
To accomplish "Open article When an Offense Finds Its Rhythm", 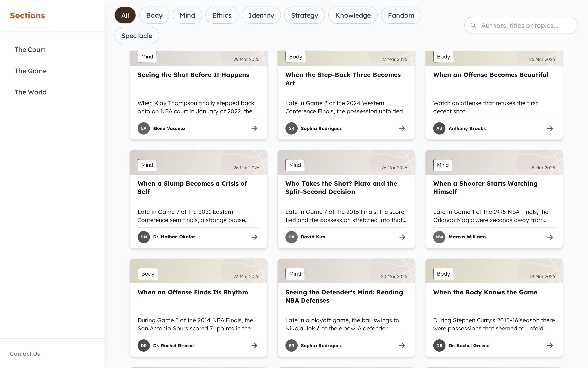I will click(x=193, y=292).
